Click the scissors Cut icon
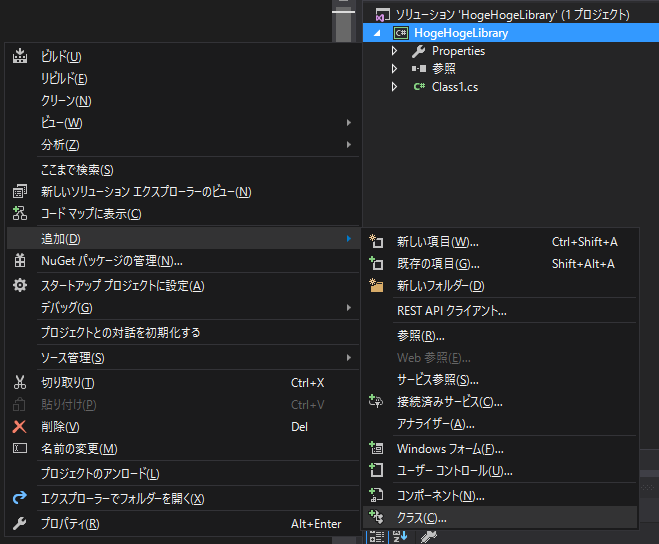Viewport: 659px width, 544px height. point(20,382)
